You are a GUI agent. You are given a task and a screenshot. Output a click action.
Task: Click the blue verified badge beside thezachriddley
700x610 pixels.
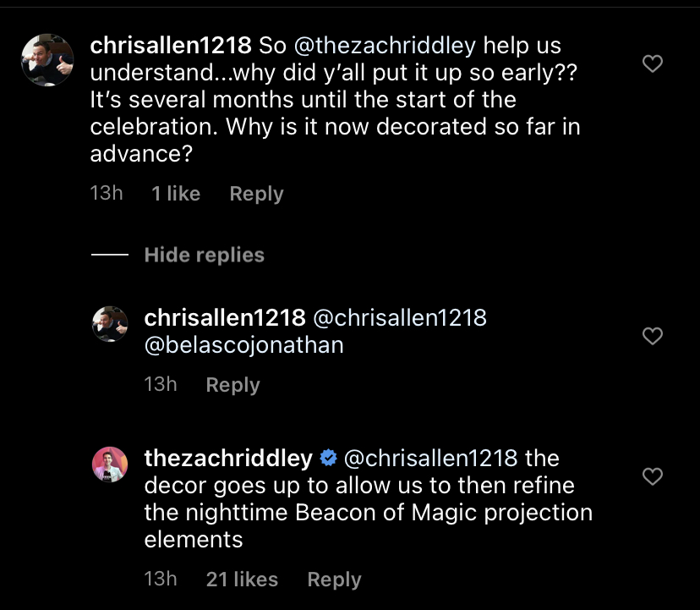coord(329,458)
